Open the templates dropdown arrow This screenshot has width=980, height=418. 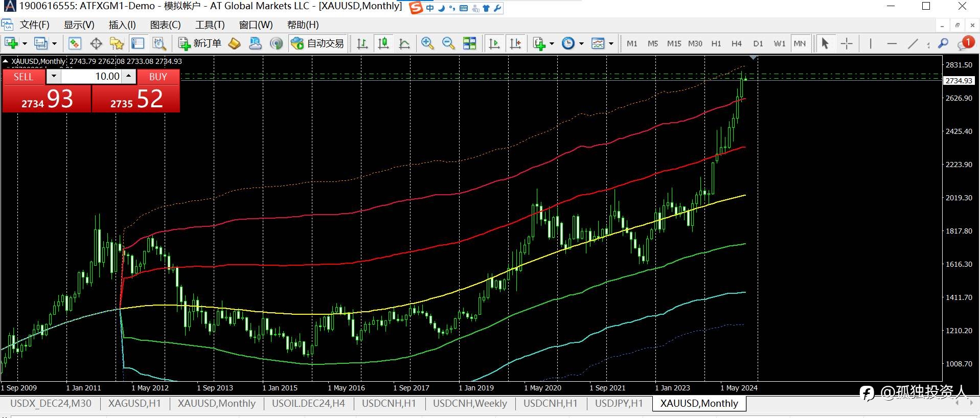(611, 44)
